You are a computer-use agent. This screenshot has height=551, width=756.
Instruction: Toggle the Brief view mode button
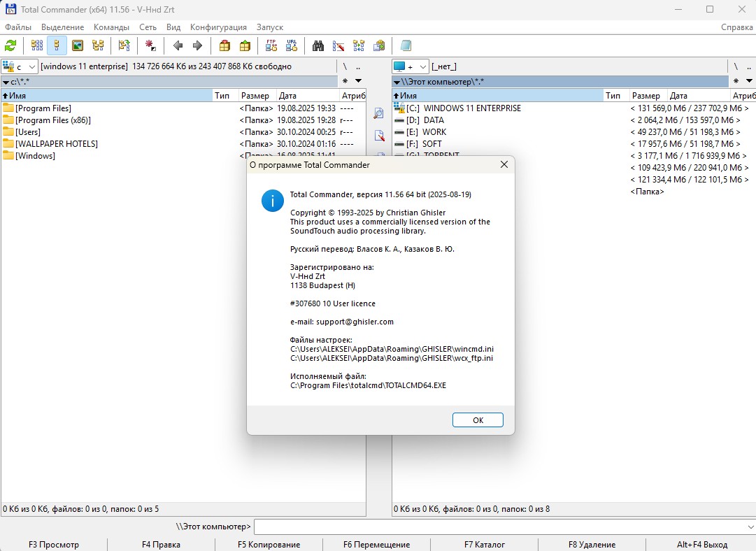click(37, 45)
